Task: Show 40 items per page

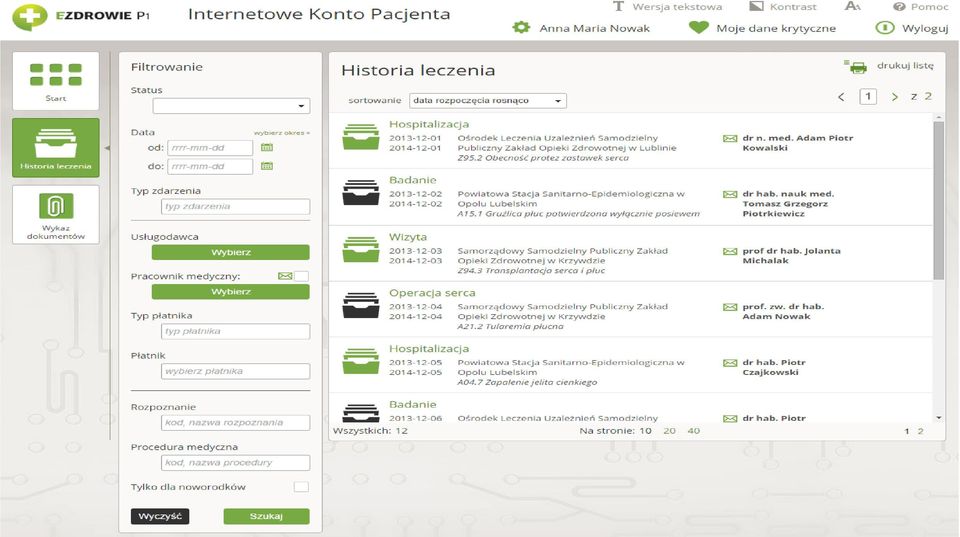Action: click(x=694, y=431)
